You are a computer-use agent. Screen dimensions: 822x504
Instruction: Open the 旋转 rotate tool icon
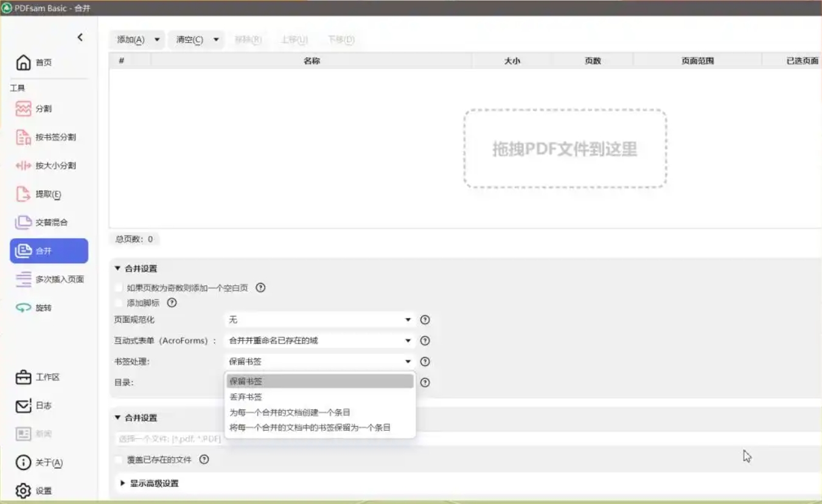(23, 308)
